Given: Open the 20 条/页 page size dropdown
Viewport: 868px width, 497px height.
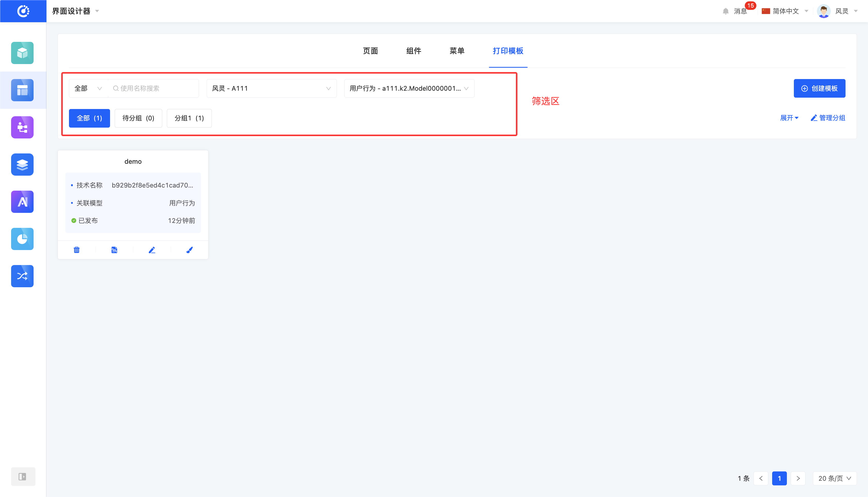Looking at the screenshot, I should 835,478.
